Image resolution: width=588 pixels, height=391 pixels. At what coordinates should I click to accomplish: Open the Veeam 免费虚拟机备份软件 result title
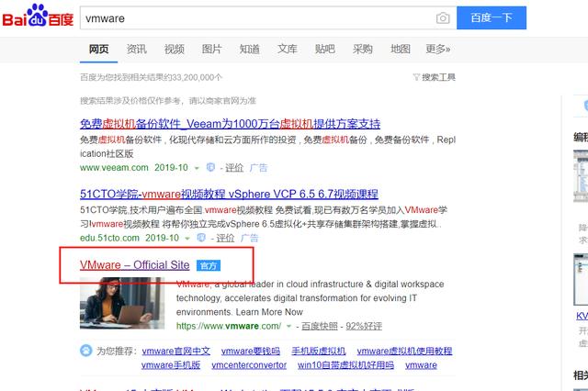coord(230,124)
